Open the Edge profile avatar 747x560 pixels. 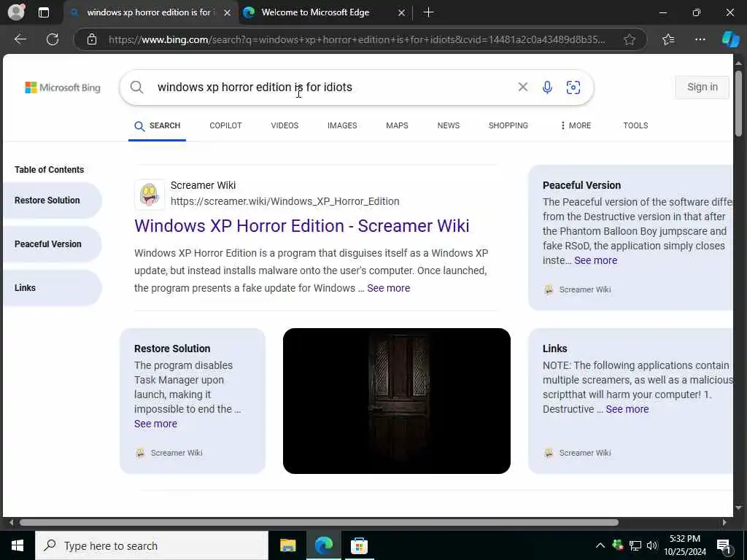coord(16,12)
